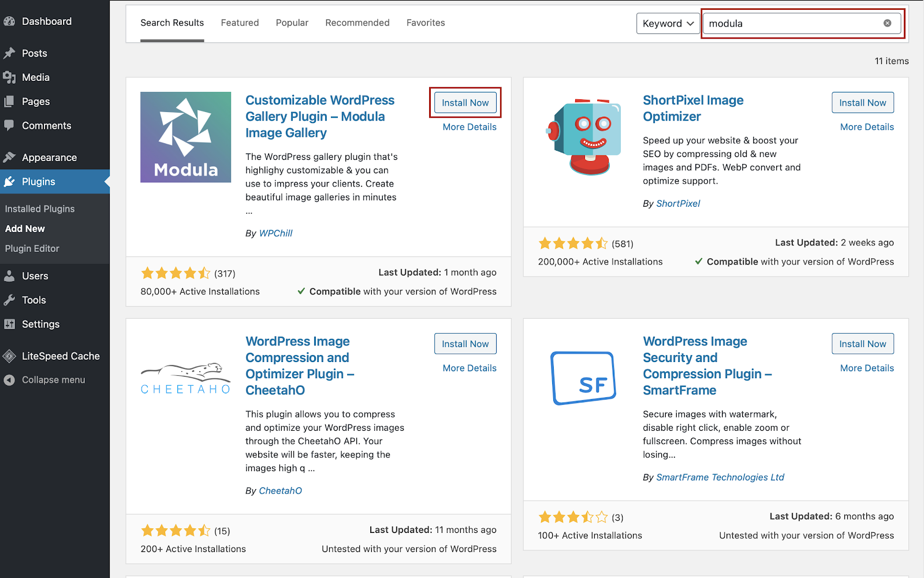Open the Keyword search type dropdown
Screen dimensions: 924x578
click(668, 24)
